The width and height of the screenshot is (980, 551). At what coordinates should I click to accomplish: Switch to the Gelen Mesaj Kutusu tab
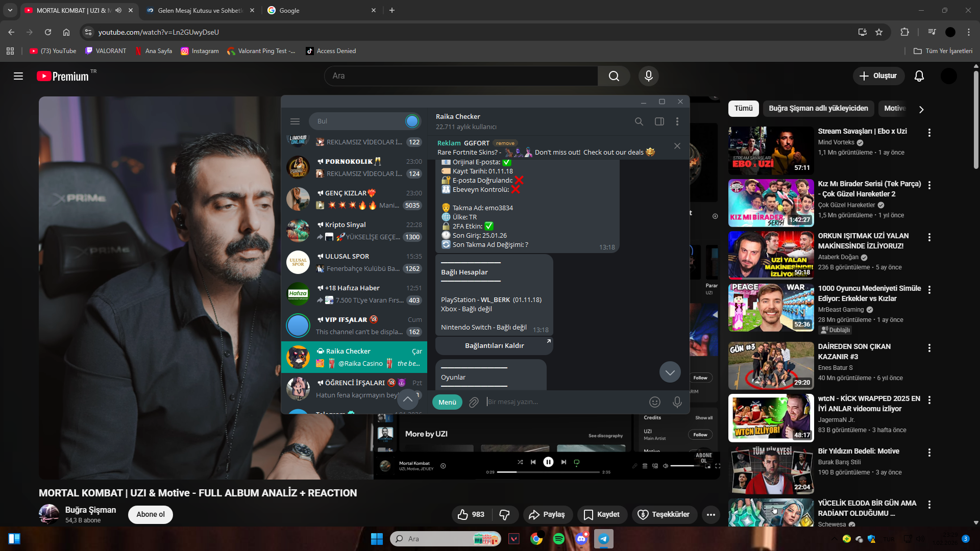point(201,10)
